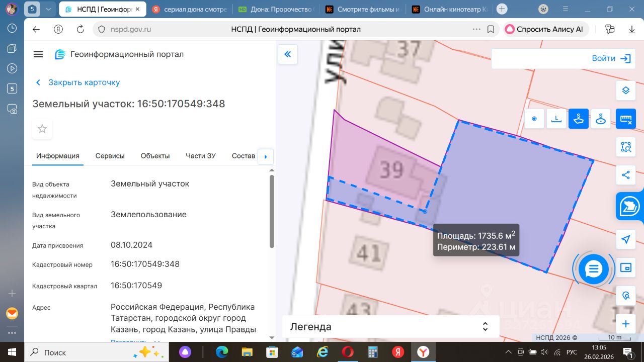Open the hamburger menu of the portal
Screen dimensions: 644x362
pyautogui.click(x=38, y=54)
